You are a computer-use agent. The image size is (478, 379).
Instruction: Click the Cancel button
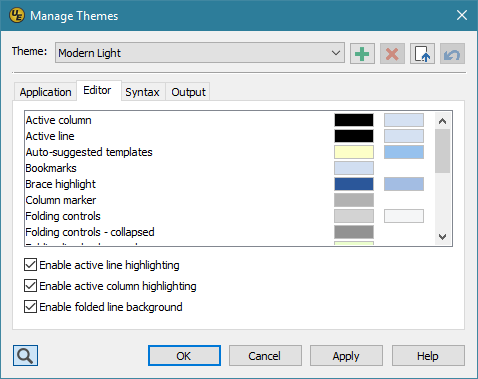[x=265, y=356]
